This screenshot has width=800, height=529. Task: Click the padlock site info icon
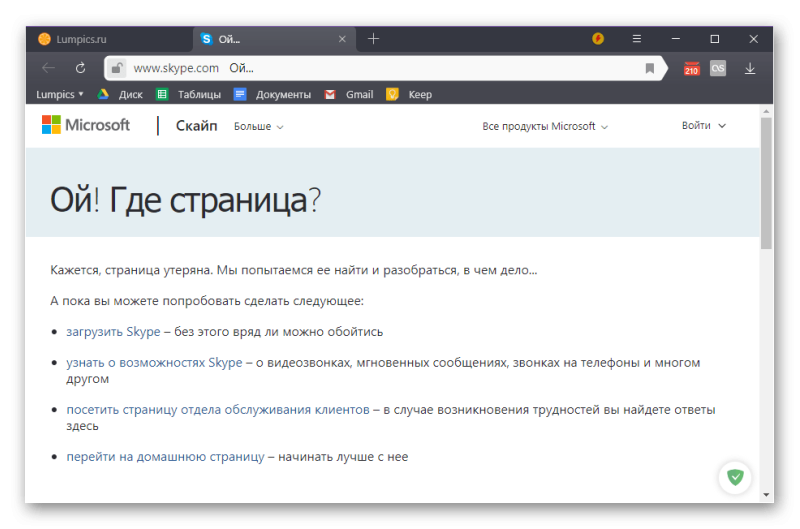click(x=117, y=68)
